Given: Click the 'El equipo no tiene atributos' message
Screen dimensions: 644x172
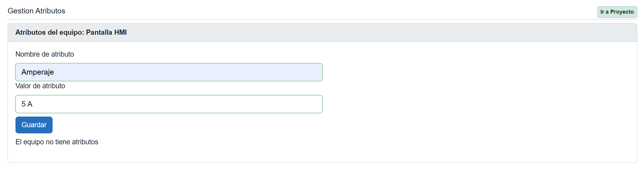Looking at the screenshot, I should point(57,142).
